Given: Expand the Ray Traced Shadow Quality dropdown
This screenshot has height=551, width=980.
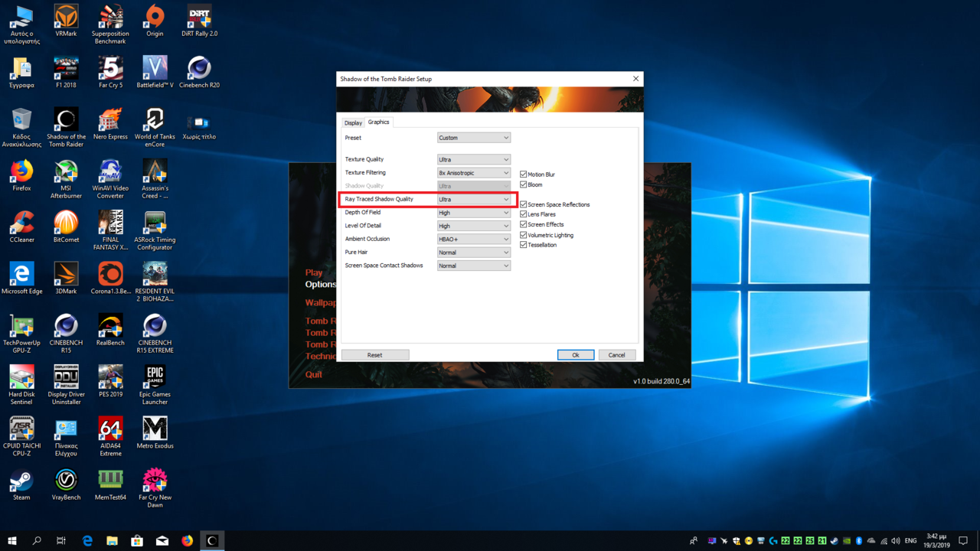Looking at the screenshot, I should (x=473, y=199).
